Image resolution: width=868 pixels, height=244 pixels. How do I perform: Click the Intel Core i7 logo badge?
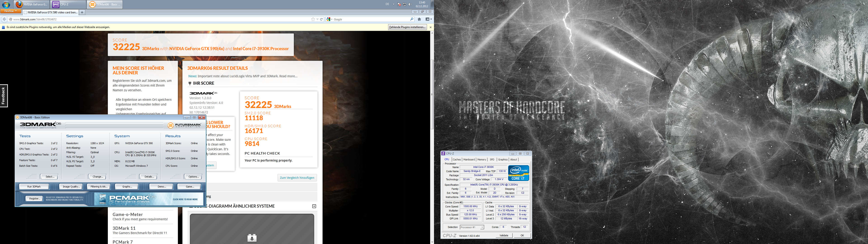click(518, 173)
